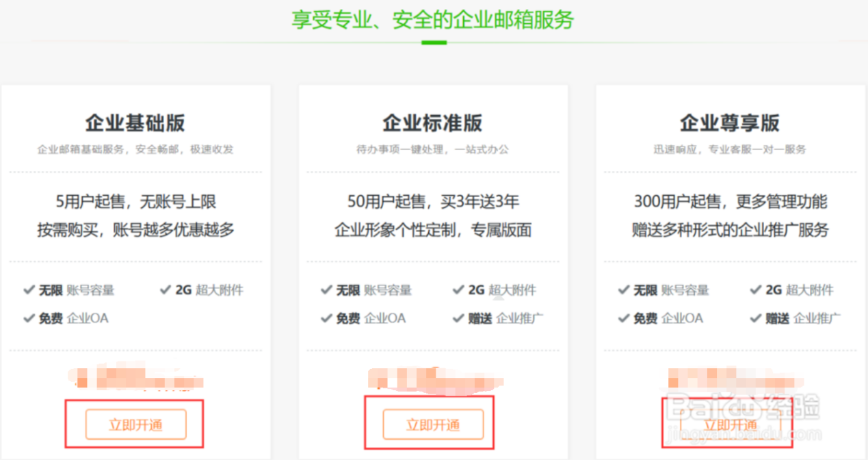This screenshot has height=460, width=868.
Task: Select the 企业尊享版 plan title
Action: tap(728, 122)
